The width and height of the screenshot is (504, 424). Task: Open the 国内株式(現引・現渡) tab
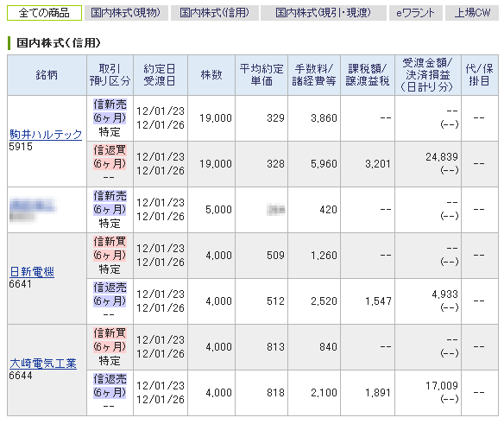(324, 13)
